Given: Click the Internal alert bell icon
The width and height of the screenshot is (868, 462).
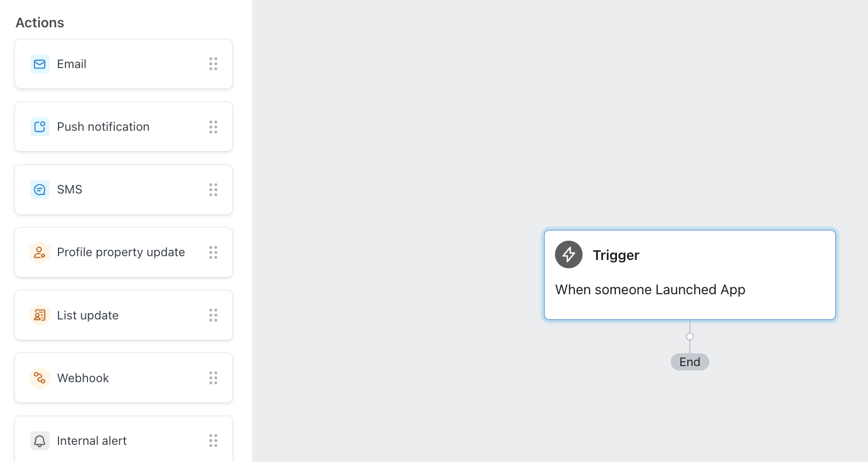Looking at the screenshot, I should point(40,441).
